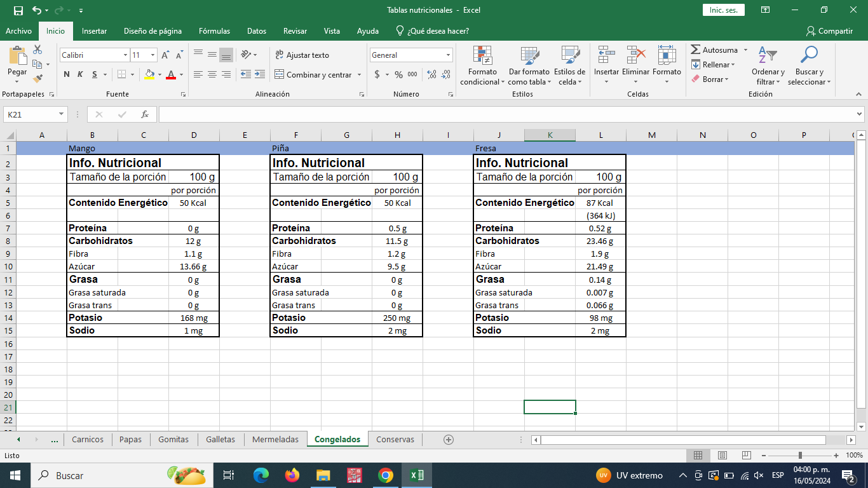Viewport: 868px width, 488px height.
Task: Open the Archivo menu tab
Action: [18, 30]
